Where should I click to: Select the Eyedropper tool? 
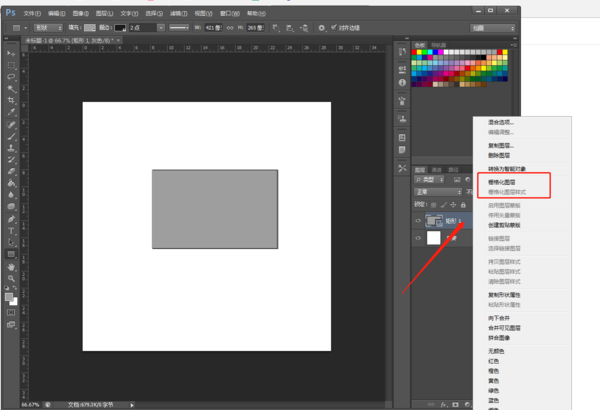(x=11, y=112)
